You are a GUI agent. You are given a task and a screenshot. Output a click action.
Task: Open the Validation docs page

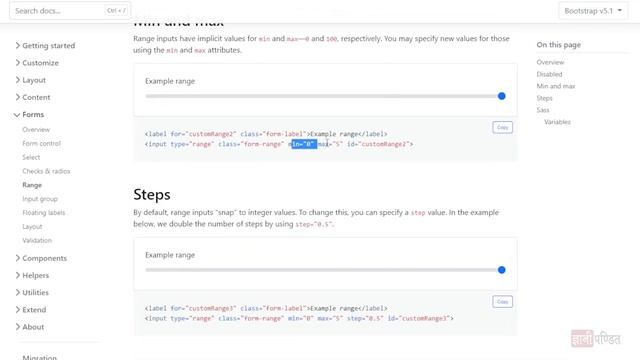(37, 240)
